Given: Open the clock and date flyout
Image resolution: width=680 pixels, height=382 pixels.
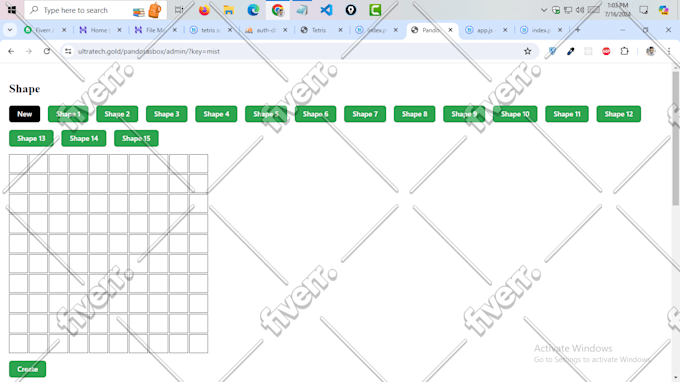Looking at the screenshot, I should coord(618,10).
